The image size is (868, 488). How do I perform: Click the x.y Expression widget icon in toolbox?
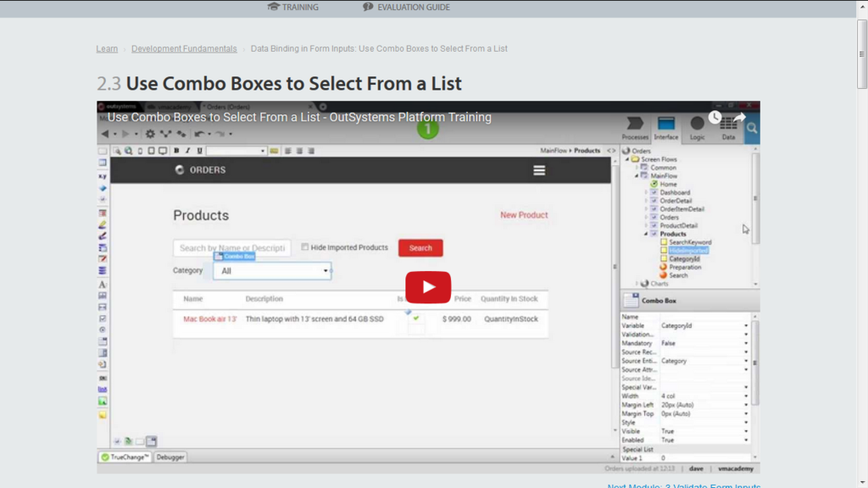pos(103,176)
